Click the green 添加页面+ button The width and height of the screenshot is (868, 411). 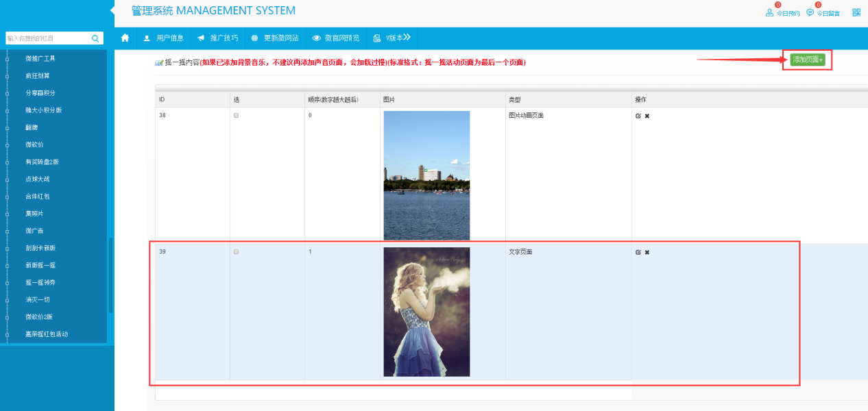click(x=807, y=60)
